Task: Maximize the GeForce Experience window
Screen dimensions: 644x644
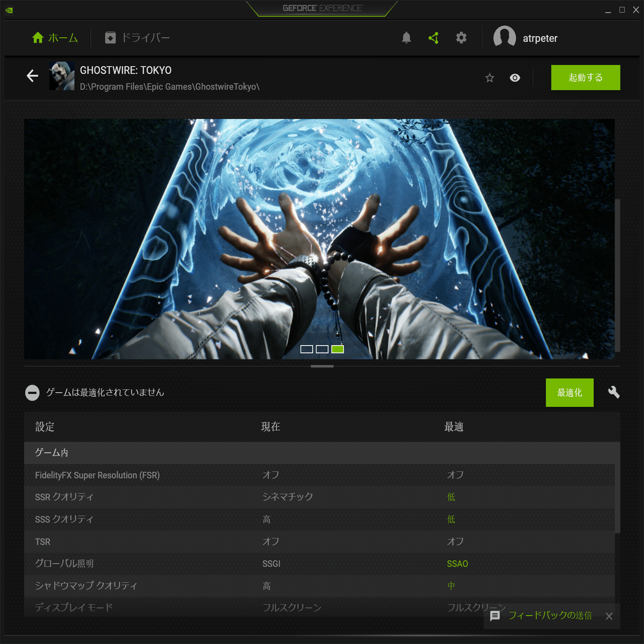Action: pos(622,10)
